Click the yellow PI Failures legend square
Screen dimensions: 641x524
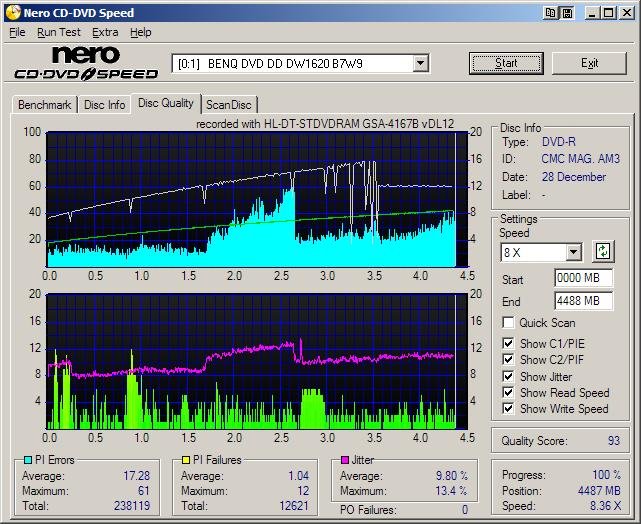pos(186,460)
